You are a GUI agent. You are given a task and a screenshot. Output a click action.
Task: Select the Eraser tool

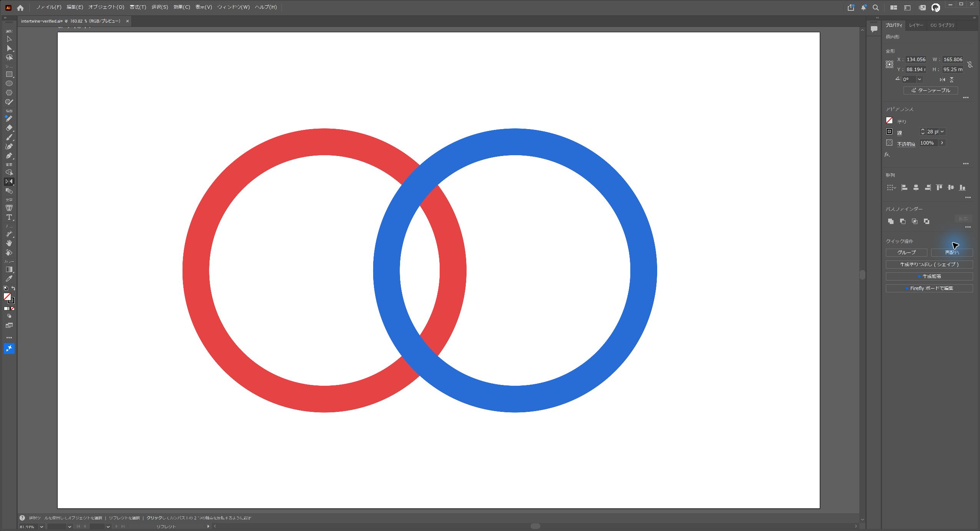point(9,128)
